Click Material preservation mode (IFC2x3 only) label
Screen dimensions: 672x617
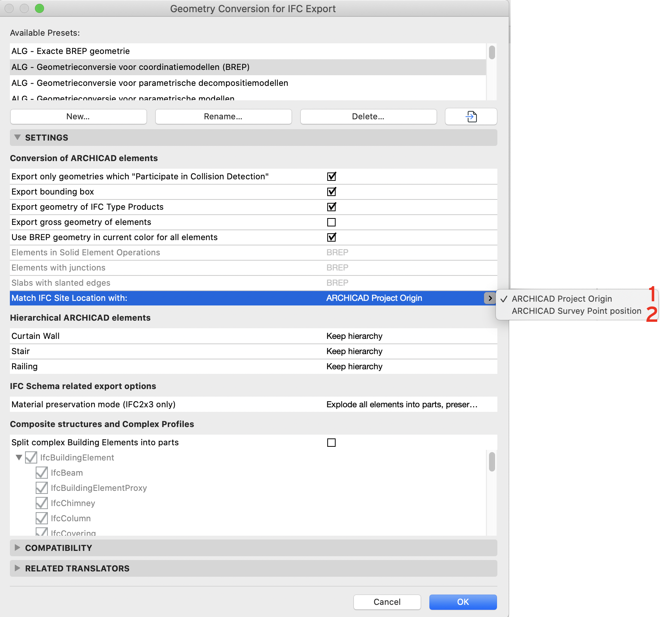coord(93,405)
